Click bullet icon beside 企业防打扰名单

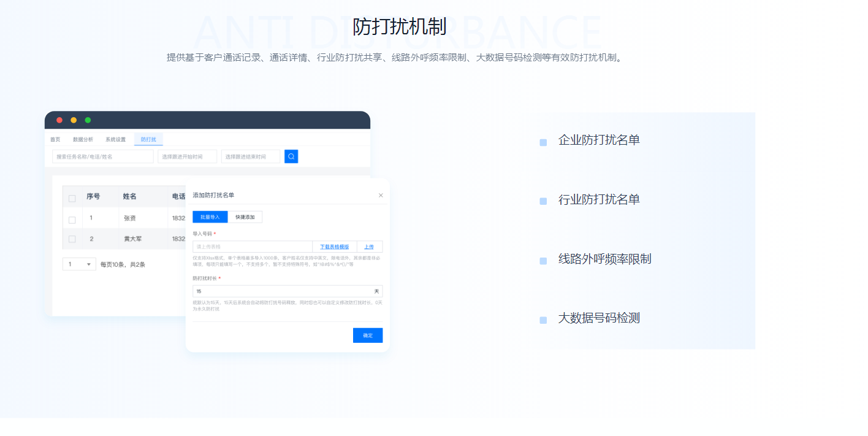[x=543, y=142]
